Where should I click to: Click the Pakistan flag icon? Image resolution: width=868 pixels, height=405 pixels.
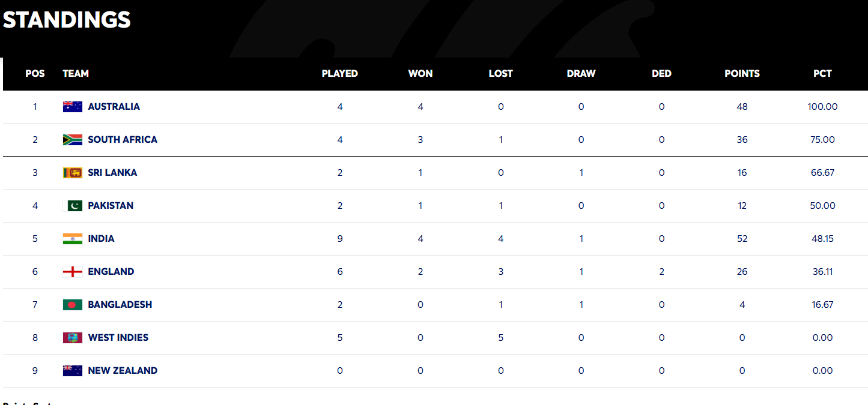coord(72,206)
